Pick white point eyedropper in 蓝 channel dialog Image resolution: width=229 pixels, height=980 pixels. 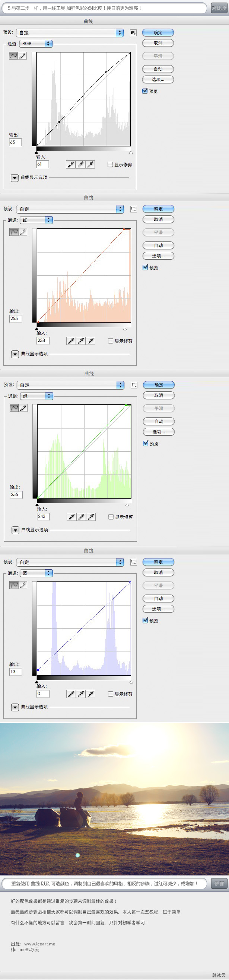click(x=90, y=694)
